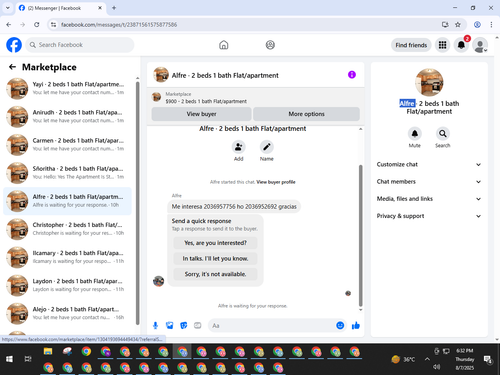500x375 pixels.
Task: Open emoji picker in message box
Action: pos(340,325)
